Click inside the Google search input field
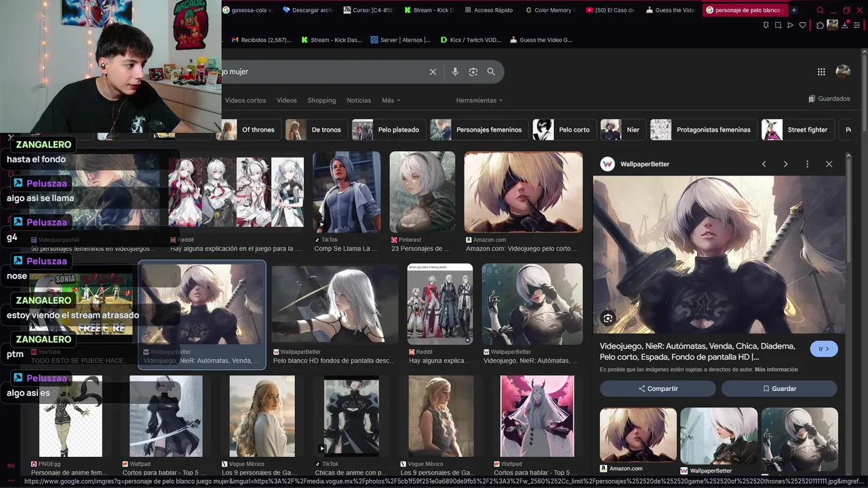This screenshot has height=488, width=868. (x=325, y=72)
